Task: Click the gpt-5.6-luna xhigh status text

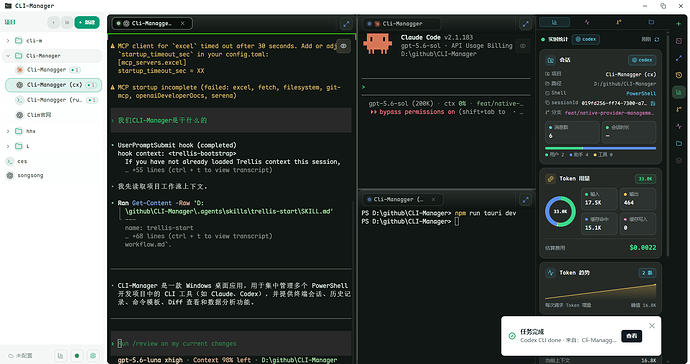Action: click(x=150, y=360)
